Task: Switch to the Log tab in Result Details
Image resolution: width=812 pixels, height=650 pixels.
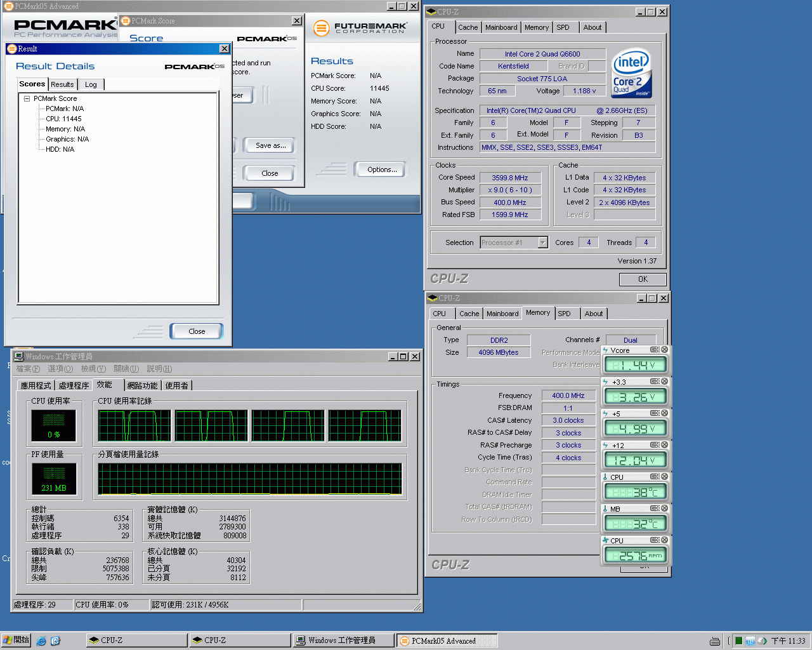Action: [x=91, y=84]
